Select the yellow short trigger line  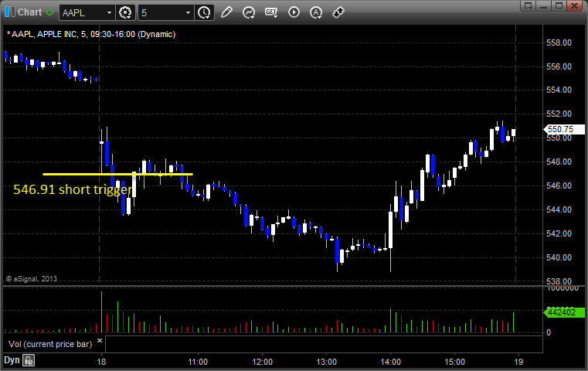pyautogui.click(x=117, y=174)
